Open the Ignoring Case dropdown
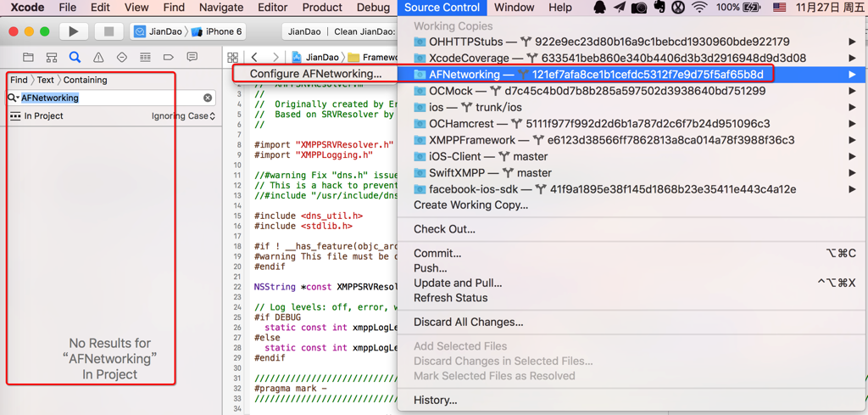 click(183, 116)
